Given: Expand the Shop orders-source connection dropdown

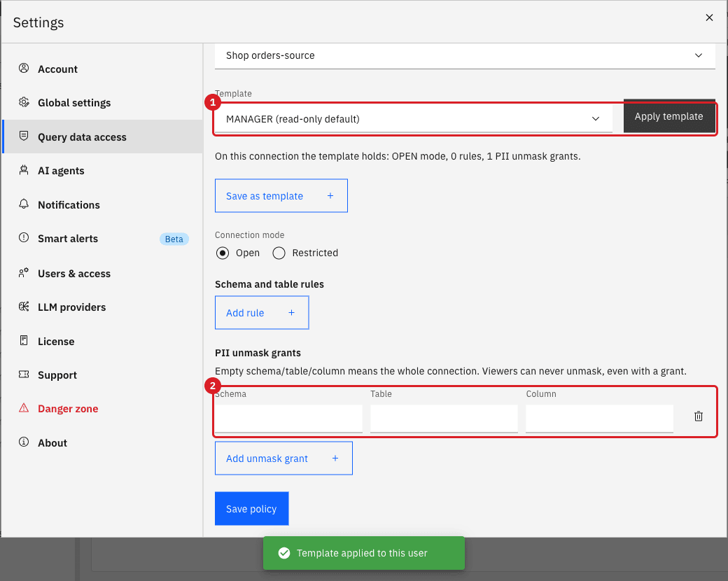Looking at the screenshot, I should 465,56.
